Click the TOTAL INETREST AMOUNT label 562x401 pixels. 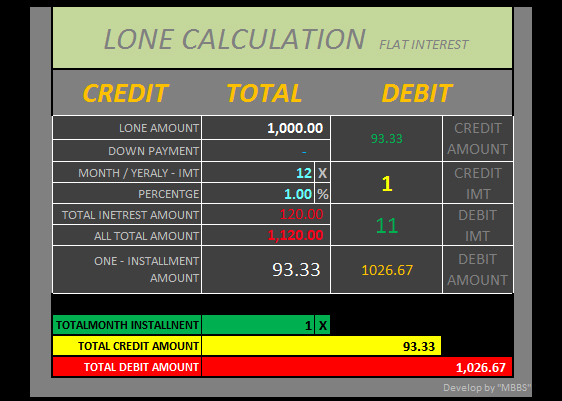tap(127, 215)
